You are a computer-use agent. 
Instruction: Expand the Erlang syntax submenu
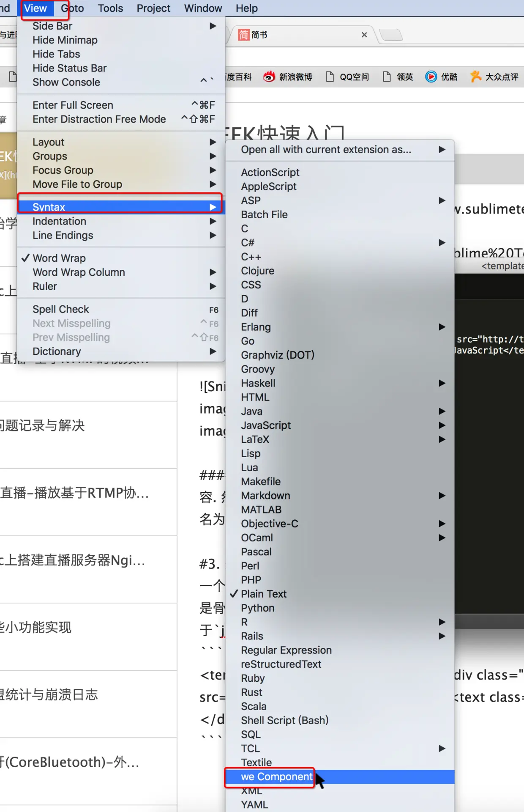click(x=340, y=327)
